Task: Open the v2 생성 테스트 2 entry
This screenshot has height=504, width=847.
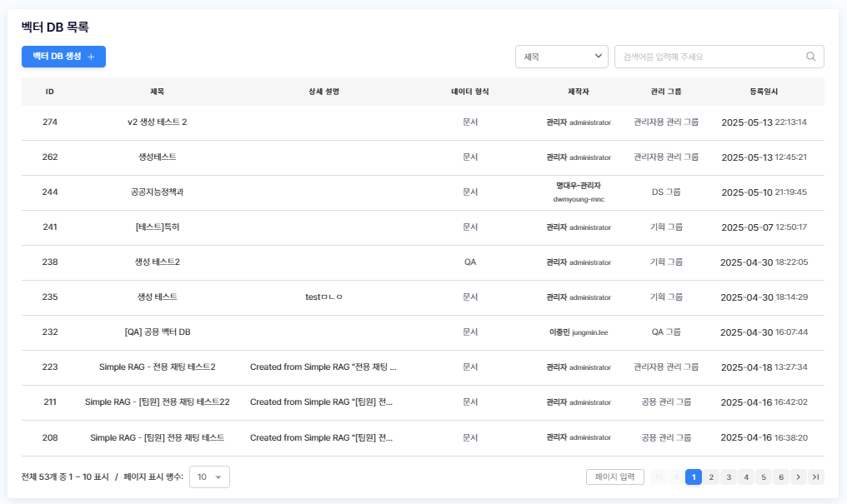Action: pos(157,122)
